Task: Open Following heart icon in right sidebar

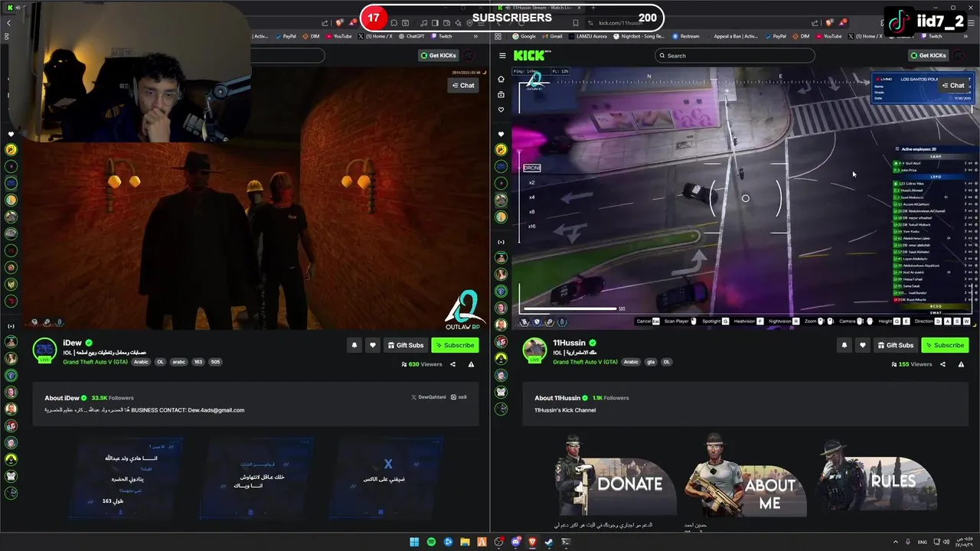Action: pos(501,110)
